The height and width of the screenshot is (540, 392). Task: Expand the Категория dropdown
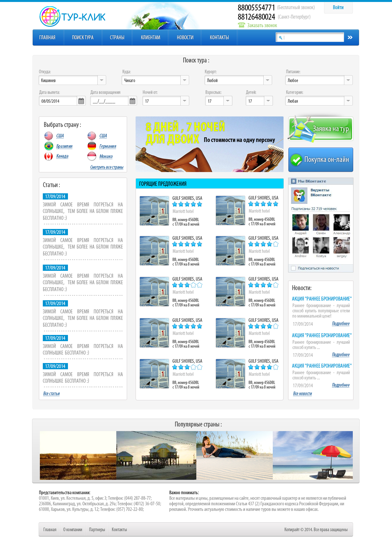point(348,101)
